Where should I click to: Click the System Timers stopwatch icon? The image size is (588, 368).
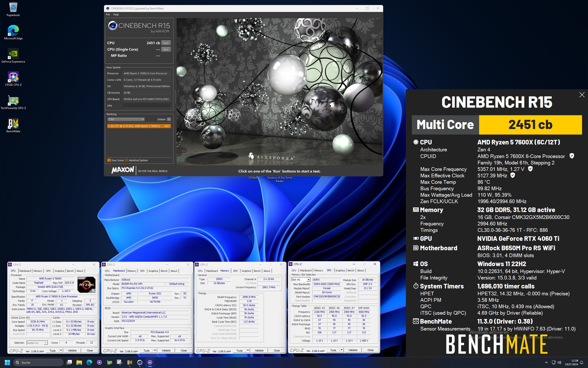pyautogui.click(x=416, y=286)
